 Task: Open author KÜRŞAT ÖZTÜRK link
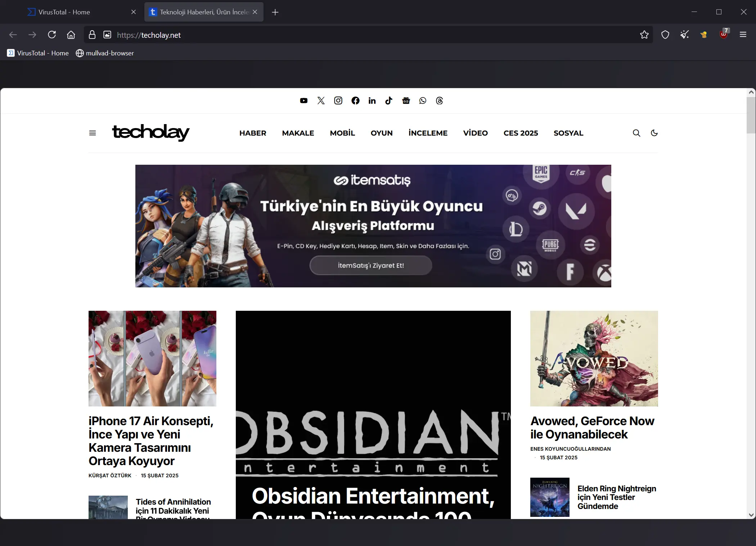coord(110,476)
